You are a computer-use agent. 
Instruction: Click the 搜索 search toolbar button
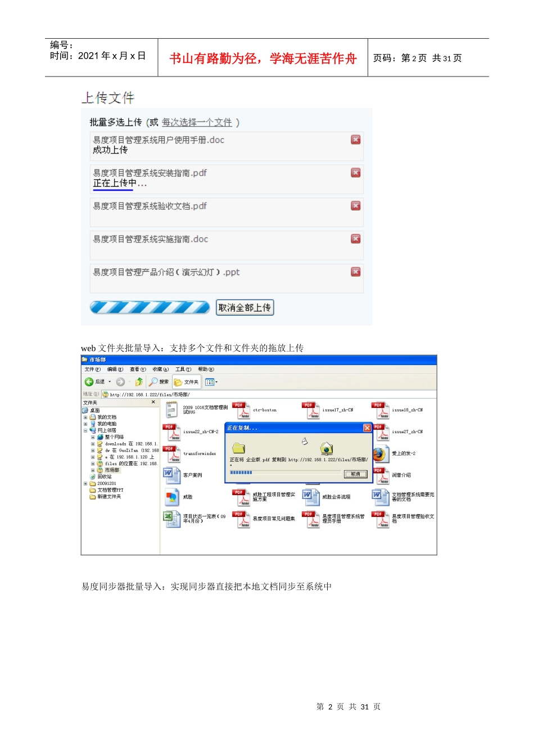pyautogui.click(x=159, y=382)
